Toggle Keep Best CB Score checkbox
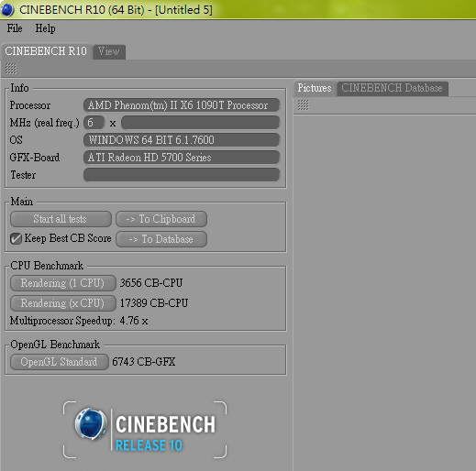Viewport: 476px width, 471px height. (16, 238)
